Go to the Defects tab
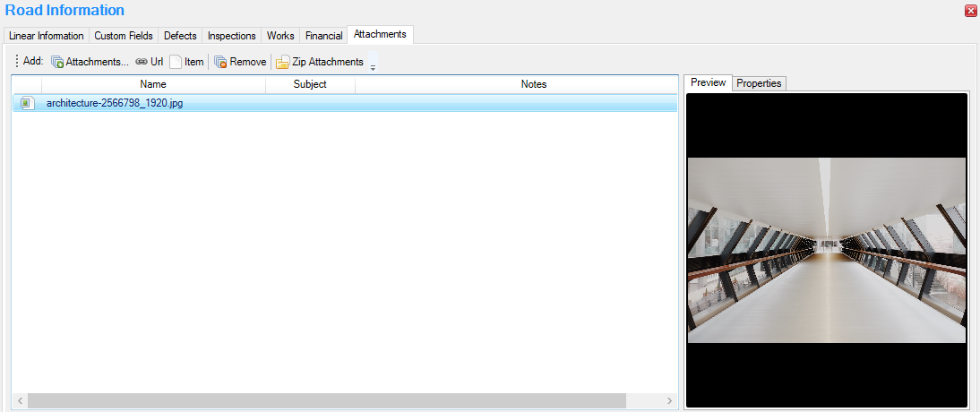 coord(180,36)
